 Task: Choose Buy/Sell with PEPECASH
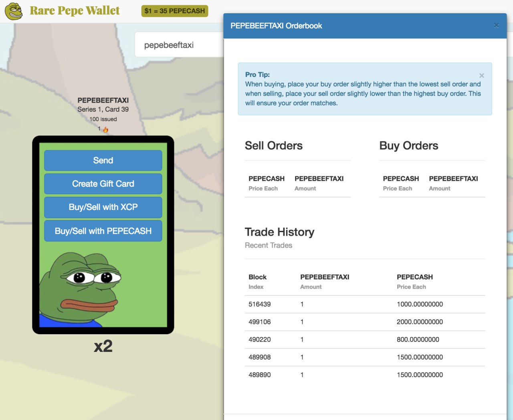click(103, 231)
